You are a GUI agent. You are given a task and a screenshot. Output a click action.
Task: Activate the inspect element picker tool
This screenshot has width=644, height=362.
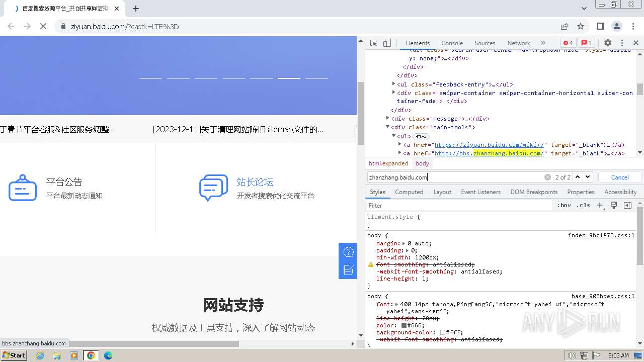coord(373,43)
